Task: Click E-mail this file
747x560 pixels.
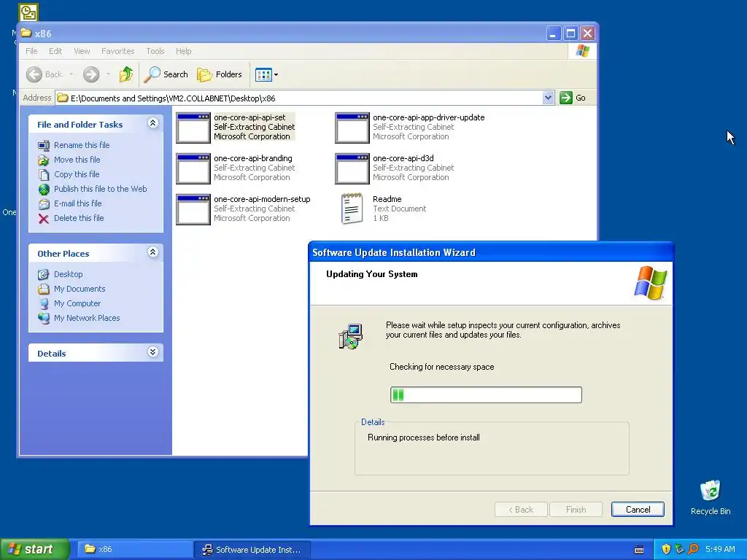Action: [77, 203]
